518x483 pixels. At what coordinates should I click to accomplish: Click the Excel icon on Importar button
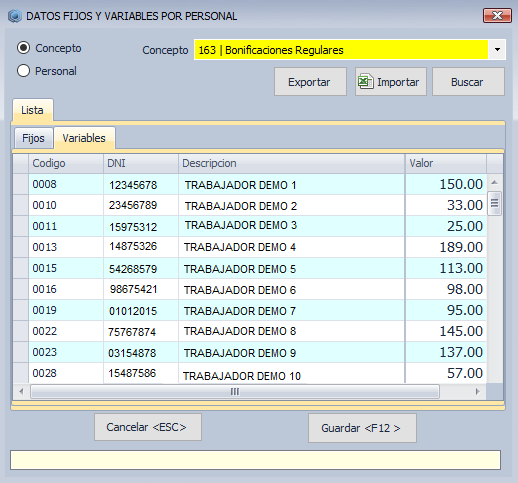pos(365,82)
